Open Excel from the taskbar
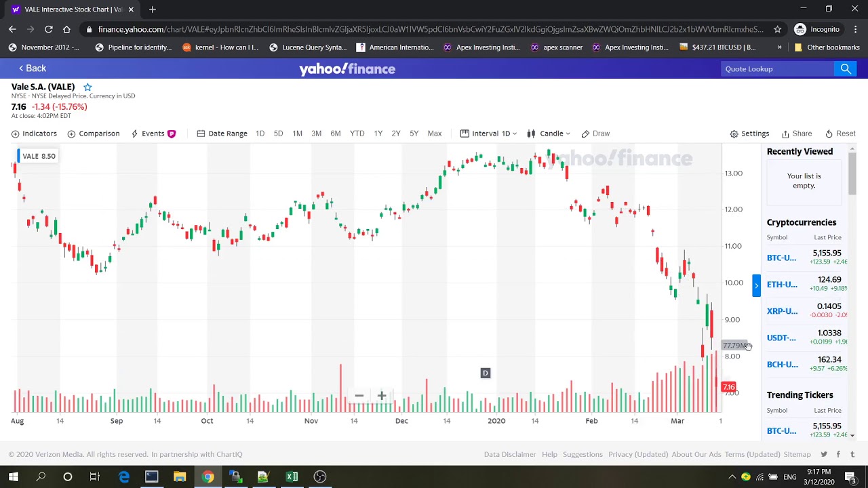868x488 pixels. click(292, 476)
